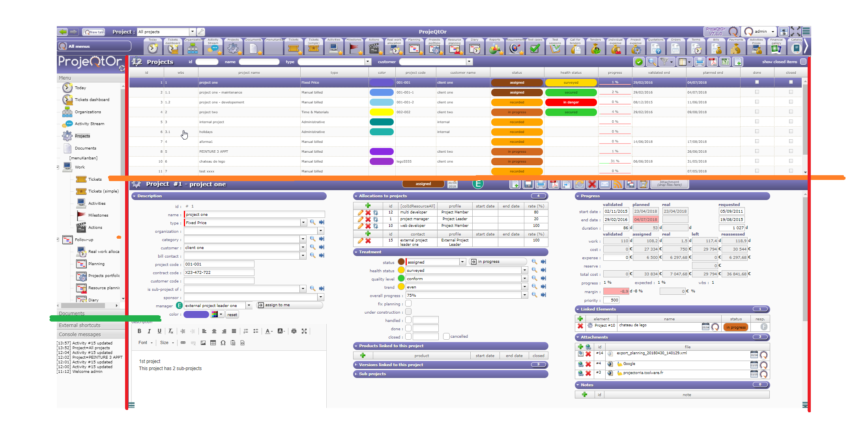Delete project one with red cross icon

(592, 184)
